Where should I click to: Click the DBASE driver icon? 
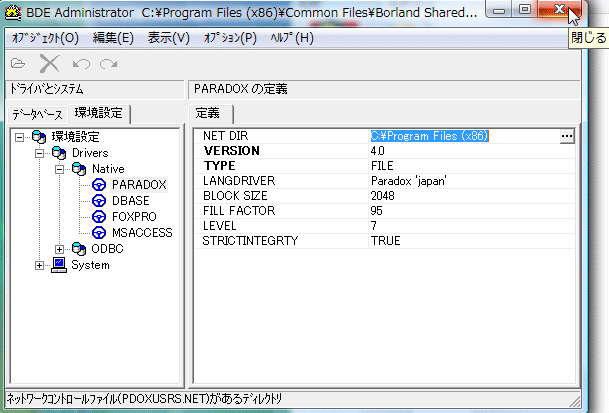pos(99,201)
